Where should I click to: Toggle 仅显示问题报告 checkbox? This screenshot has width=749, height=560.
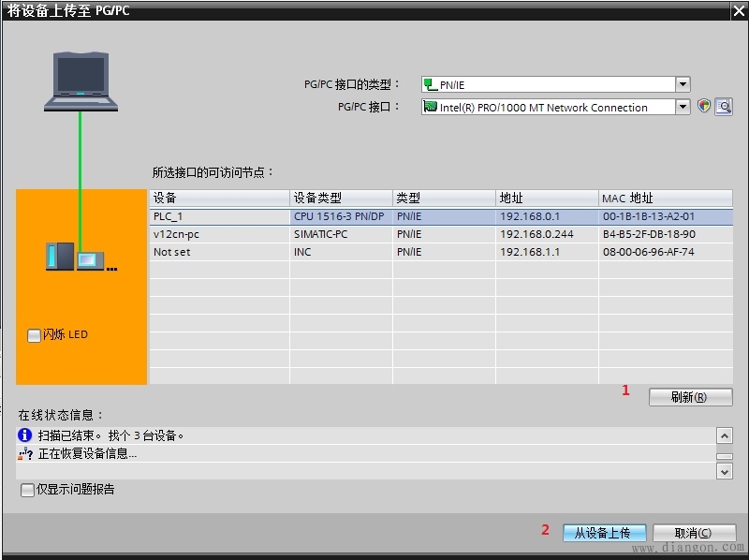click(27, 490)
